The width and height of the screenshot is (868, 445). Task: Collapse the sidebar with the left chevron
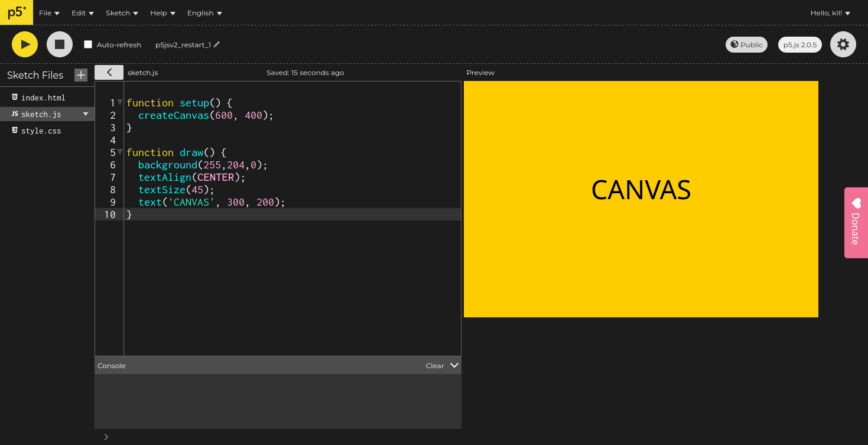(109, 72)
